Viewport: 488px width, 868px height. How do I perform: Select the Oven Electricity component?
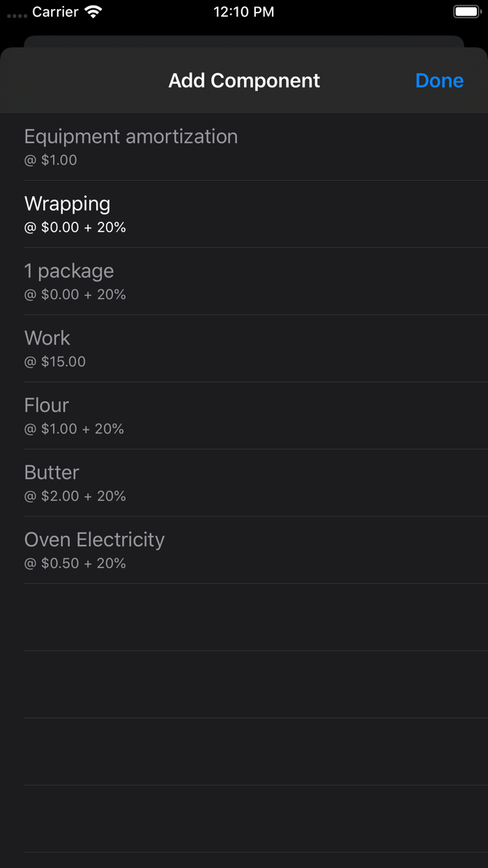[x=95, y=540]
